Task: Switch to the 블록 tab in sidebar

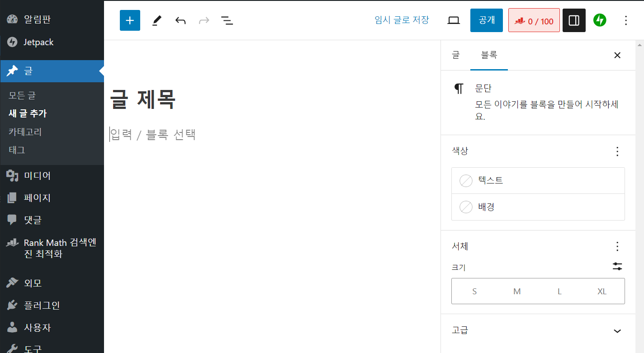Action: 489,55
